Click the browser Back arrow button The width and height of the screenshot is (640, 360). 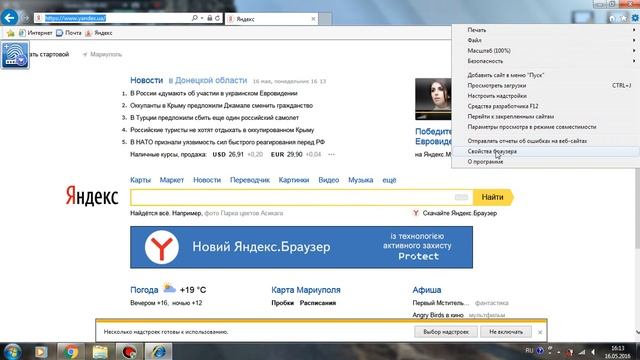coord(9,18)
